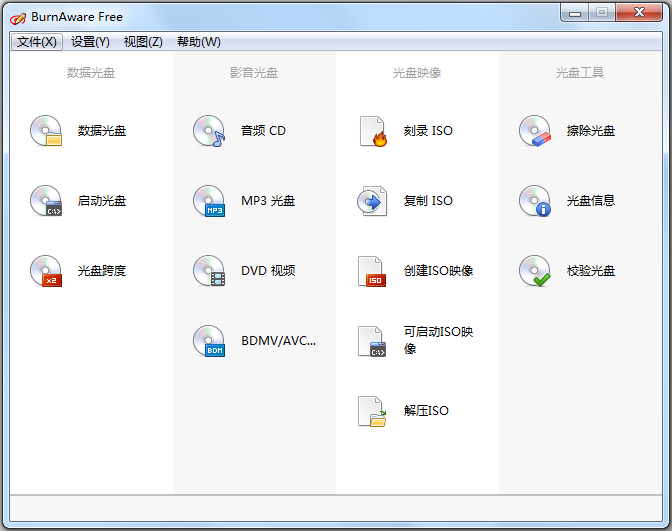The image size is (672, 531).
Task: Close the BurnAware Free window
Action: [639, 12]
